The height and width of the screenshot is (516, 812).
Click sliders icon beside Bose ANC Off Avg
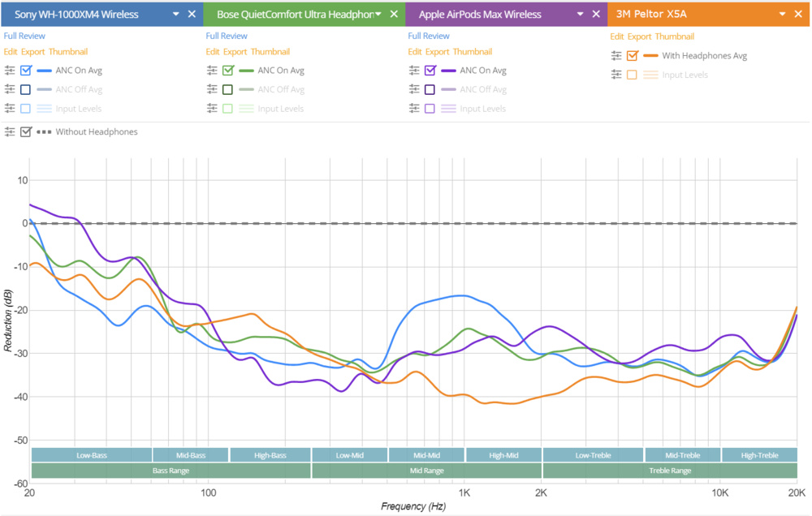click(x=211, y=89)
